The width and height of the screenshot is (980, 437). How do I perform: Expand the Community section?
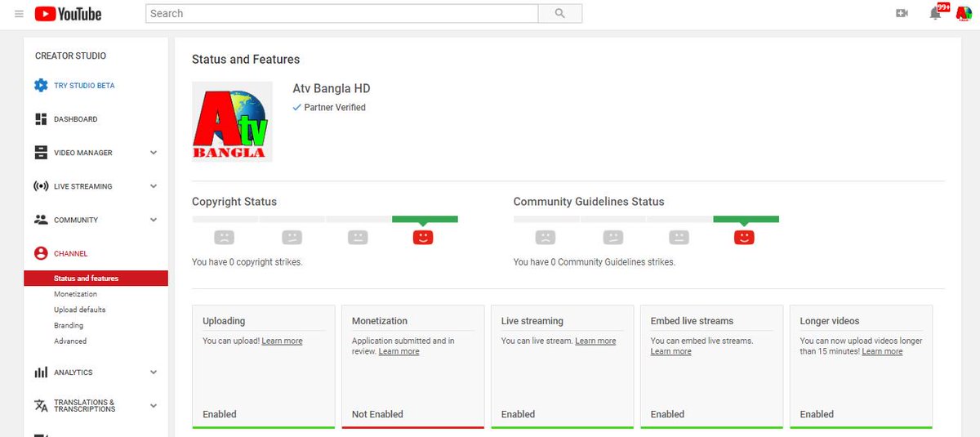tap(154, 220)
